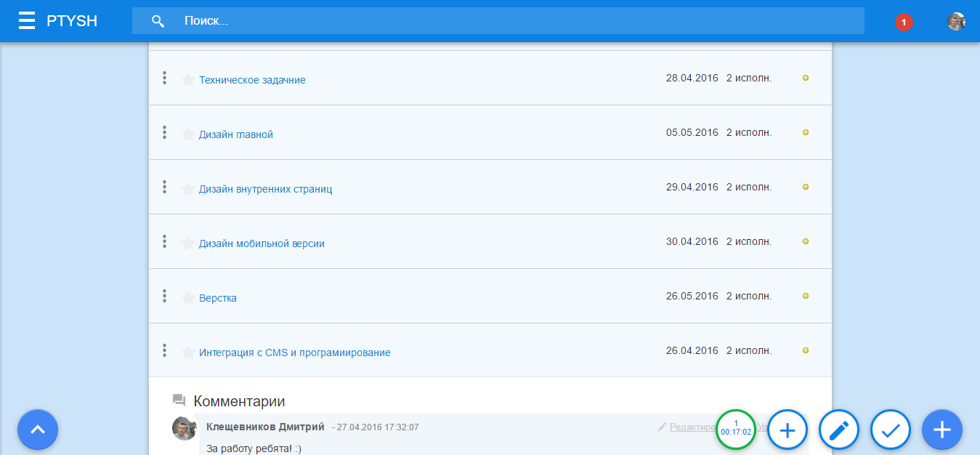Click the Комментарии speech bubble icon
This screenshot has width=980, height=455.
[x=179, y=400]
